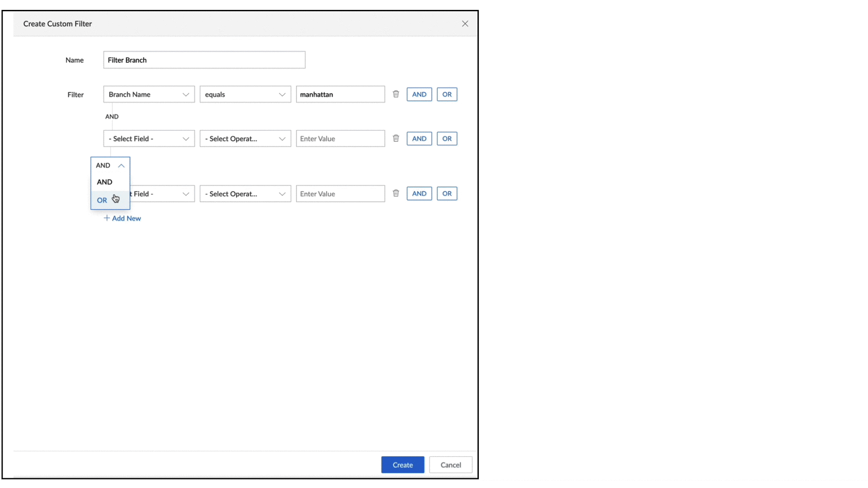
Task: Expand third row Select Operator dropdown
Action: pyautogui.click(x=245, y=194)
